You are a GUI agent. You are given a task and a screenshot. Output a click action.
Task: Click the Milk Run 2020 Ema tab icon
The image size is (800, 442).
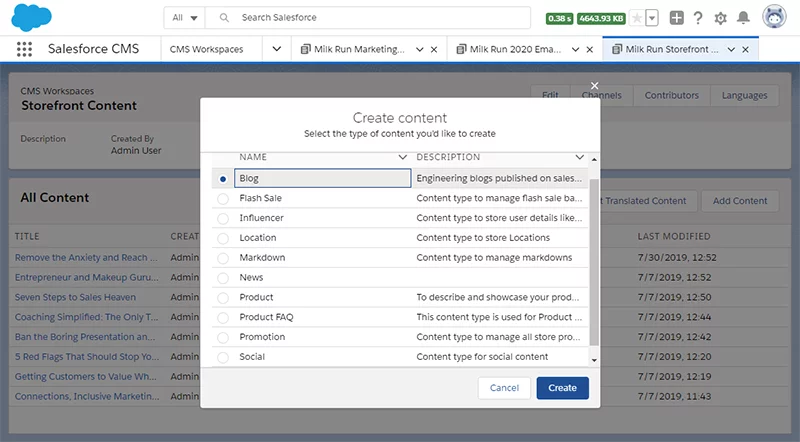[461, 49]
